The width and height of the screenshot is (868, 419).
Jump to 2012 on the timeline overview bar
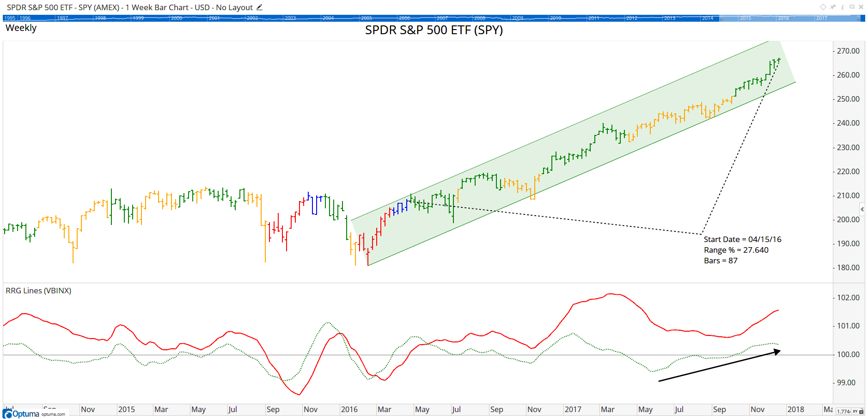coord(631,18)
